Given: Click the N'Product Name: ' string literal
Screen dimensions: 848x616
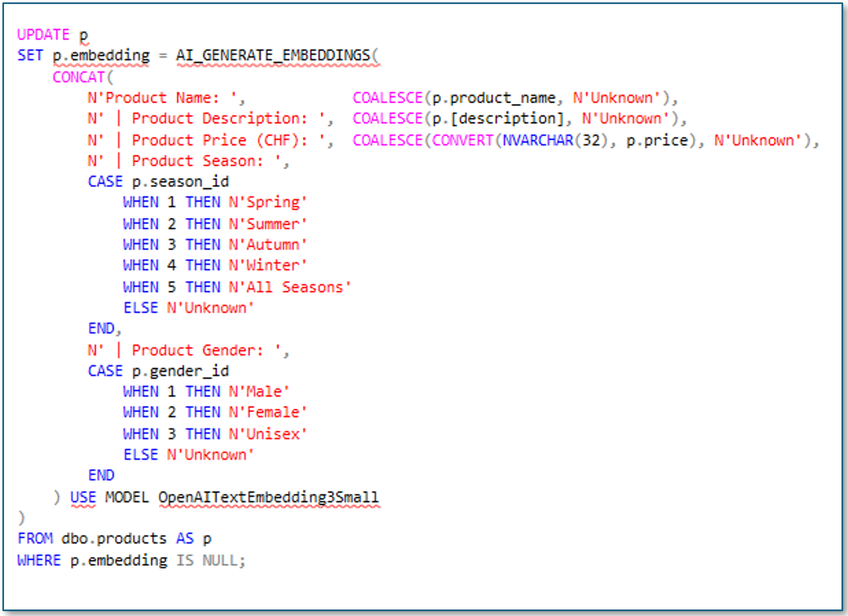Looking at the screenshot, I should click(x=162, y=98).
